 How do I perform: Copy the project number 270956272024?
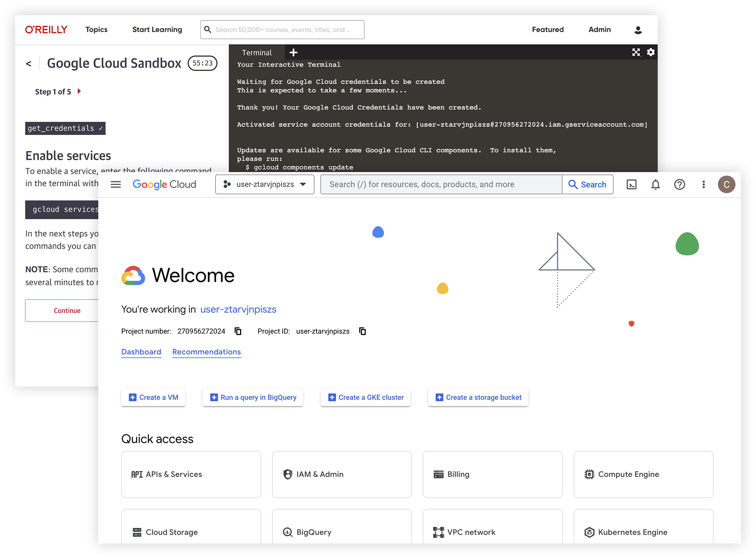tap(238, 331)
